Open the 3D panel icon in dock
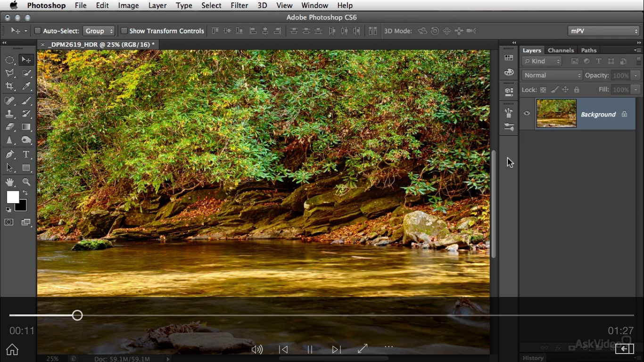Image resolution: width=644 pixels, height=362 pixels. tap(509, 91)
